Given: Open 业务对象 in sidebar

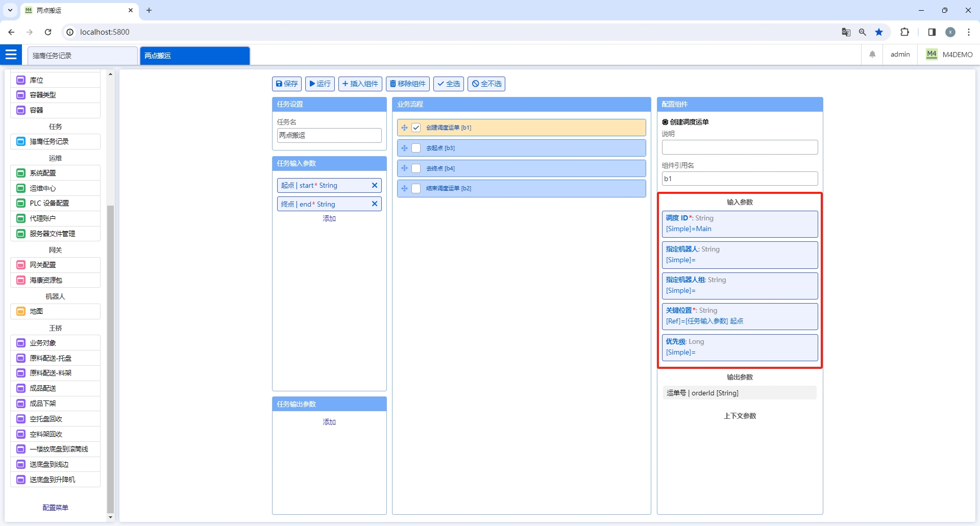Looking at the screenshot, I should [55, 343].
